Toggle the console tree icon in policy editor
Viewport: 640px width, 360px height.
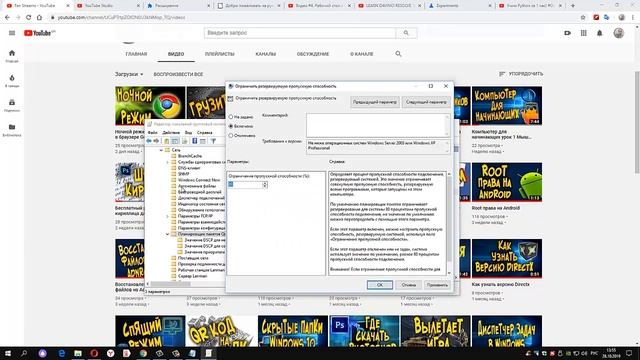tap(175, 141)
